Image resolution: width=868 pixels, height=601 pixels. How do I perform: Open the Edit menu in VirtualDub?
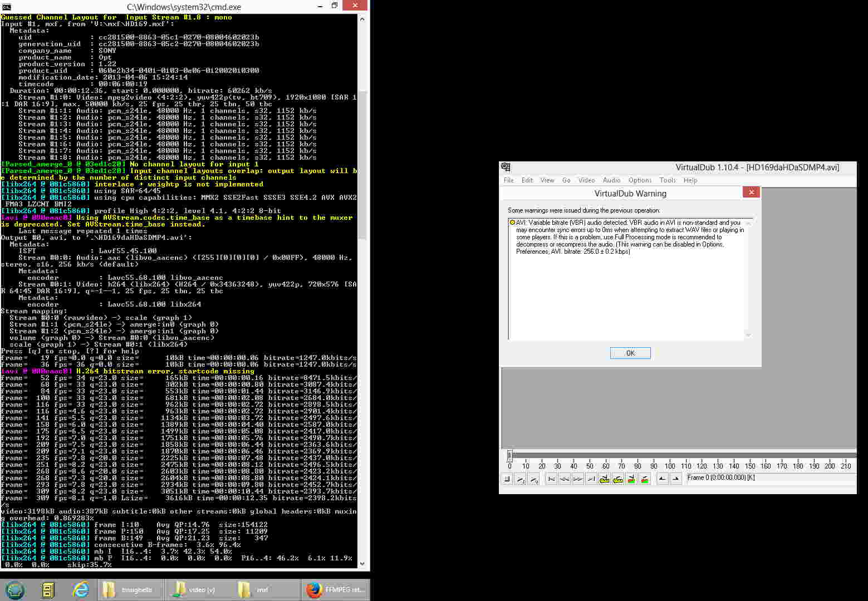click(x=527, y=180)
